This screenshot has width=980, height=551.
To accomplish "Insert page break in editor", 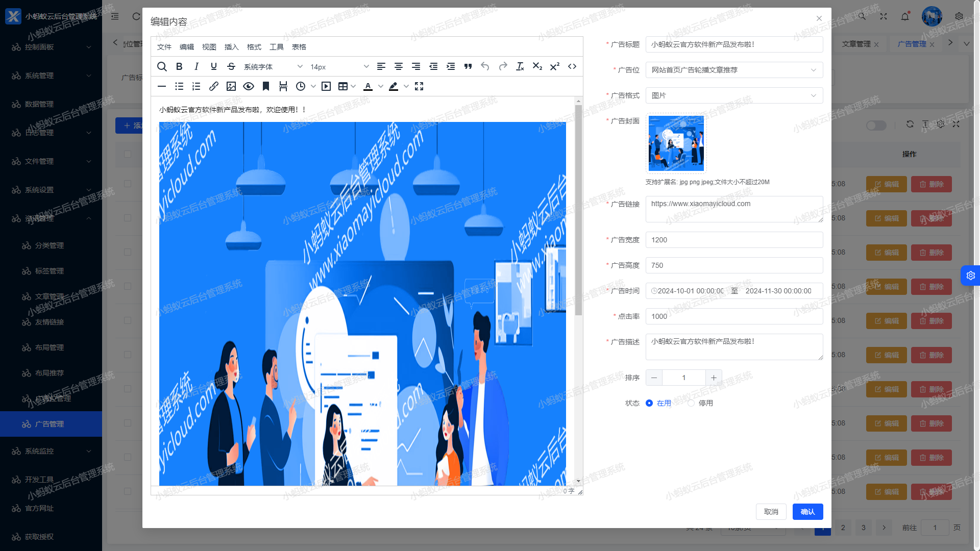I will [x=283, y=86].
